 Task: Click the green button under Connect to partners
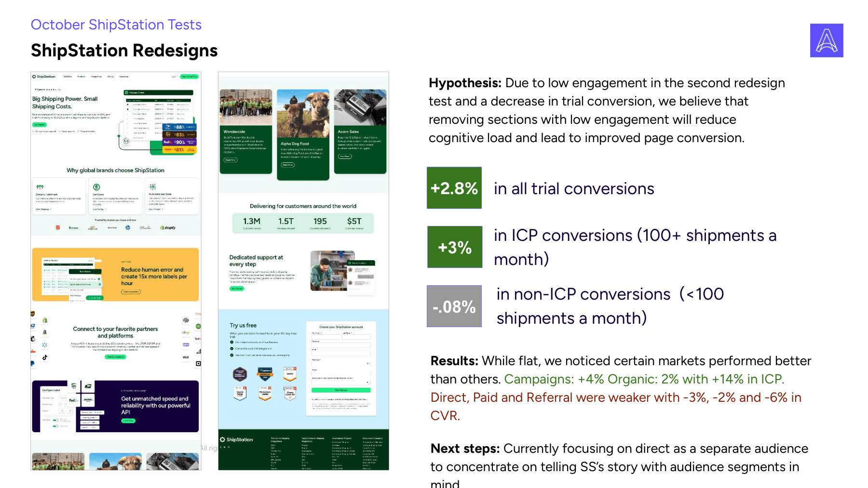(115, 357)
